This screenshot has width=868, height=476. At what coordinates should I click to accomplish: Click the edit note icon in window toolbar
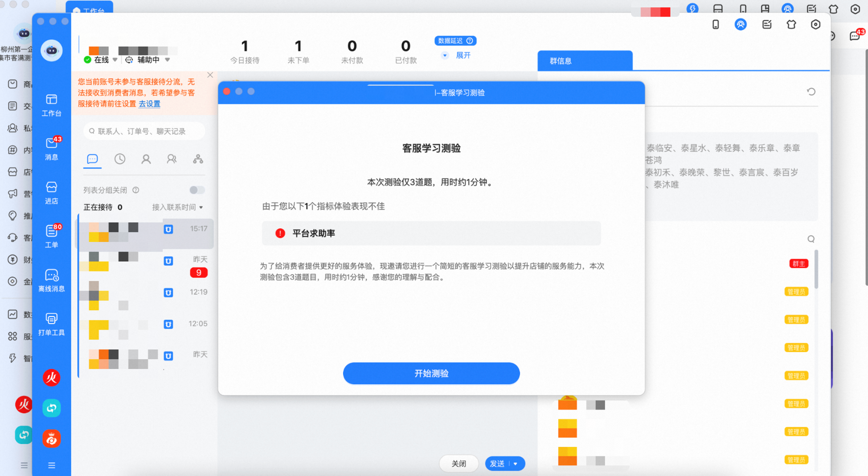[766, 25]
